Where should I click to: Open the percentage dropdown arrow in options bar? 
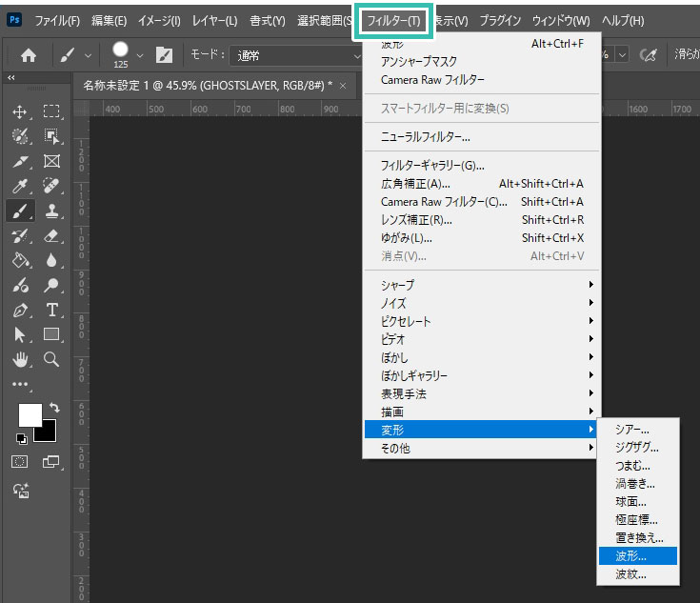pos(622,55)
